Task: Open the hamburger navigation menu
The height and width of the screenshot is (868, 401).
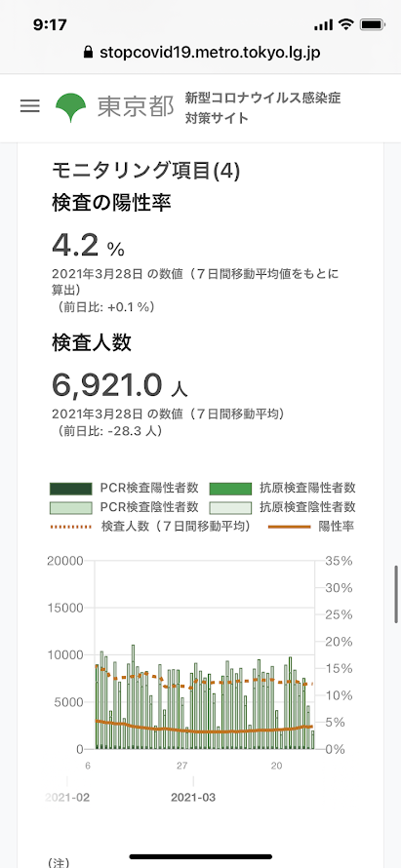Action: pyautogui.click(x=30, y=106)
